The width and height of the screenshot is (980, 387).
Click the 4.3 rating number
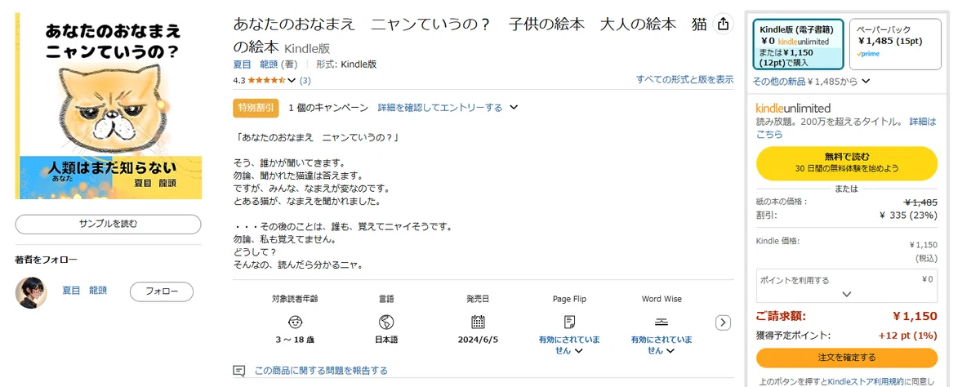click(x=238, y=80)
